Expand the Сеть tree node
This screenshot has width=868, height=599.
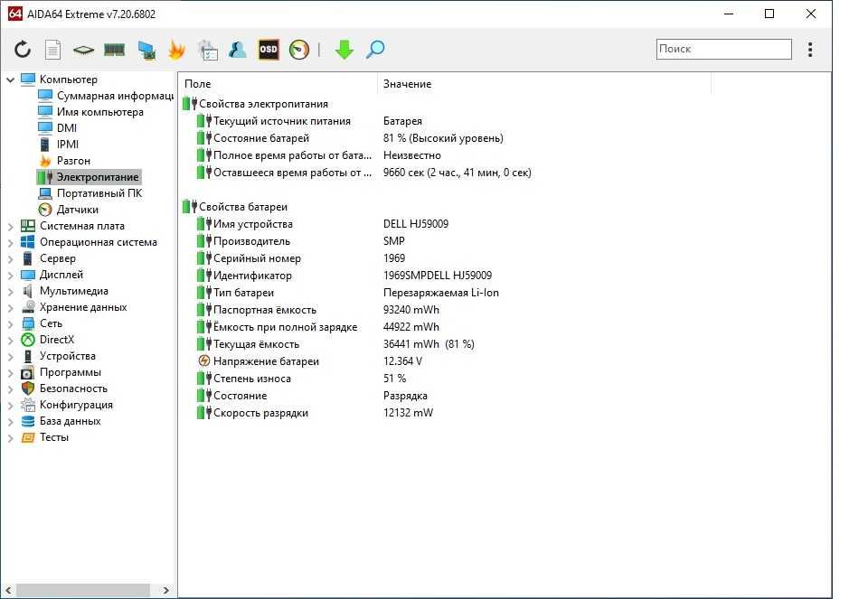pos(10,324)
